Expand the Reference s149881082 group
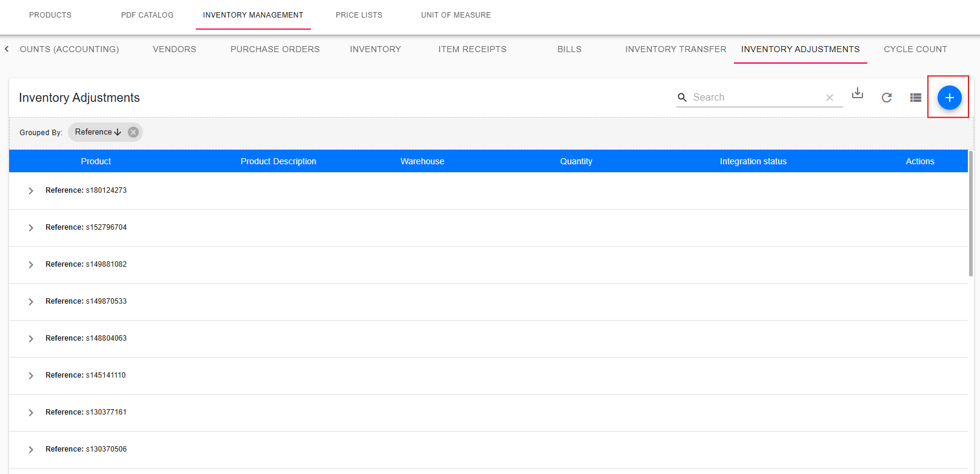This screenshot has height=474, width=980. (31, 265)
